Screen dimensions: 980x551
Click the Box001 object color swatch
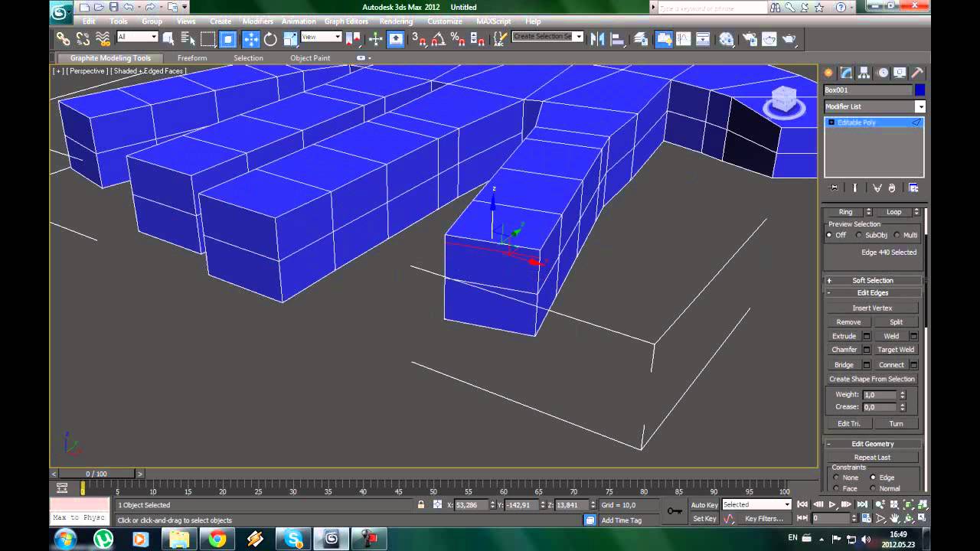920,90
